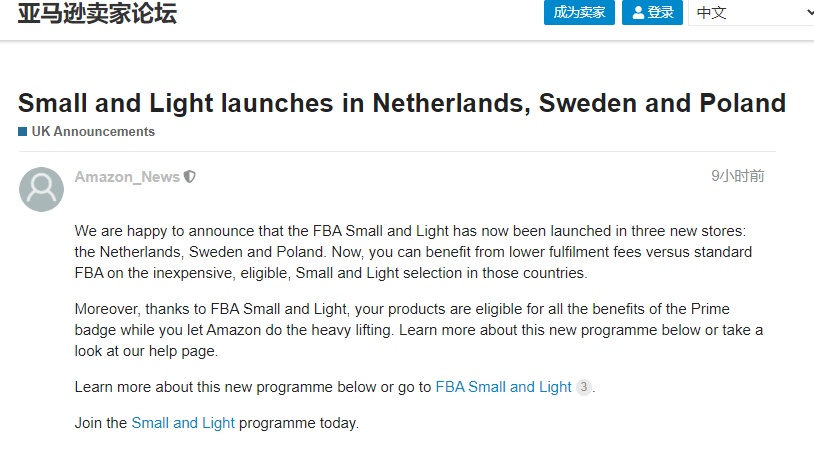
Task: Click the "Small and Light launches" topic headline
Action: pyautogui.click(x=401, y=102)
